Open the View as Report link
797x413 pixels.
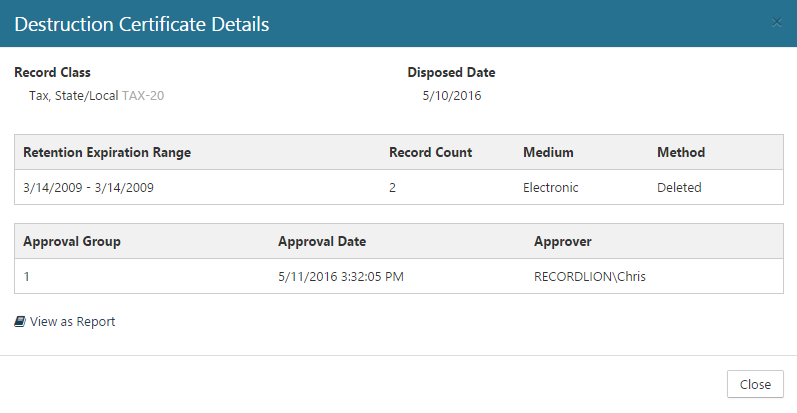72,322
